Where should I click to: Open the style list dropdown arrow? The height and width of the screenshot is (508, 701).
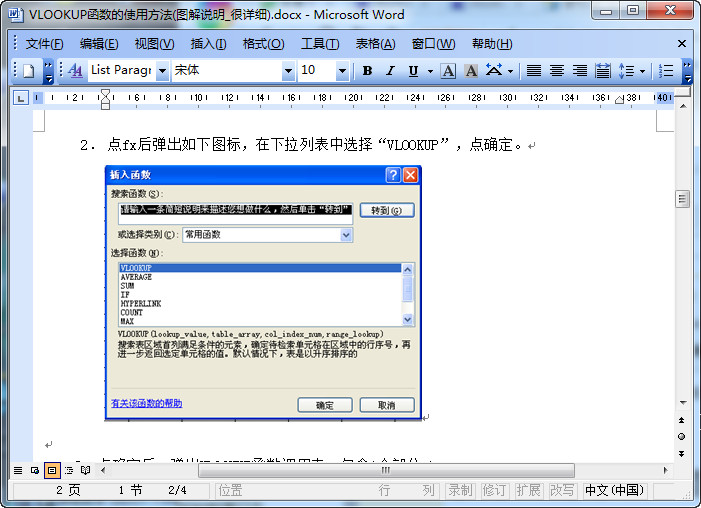tap(163, 71)
